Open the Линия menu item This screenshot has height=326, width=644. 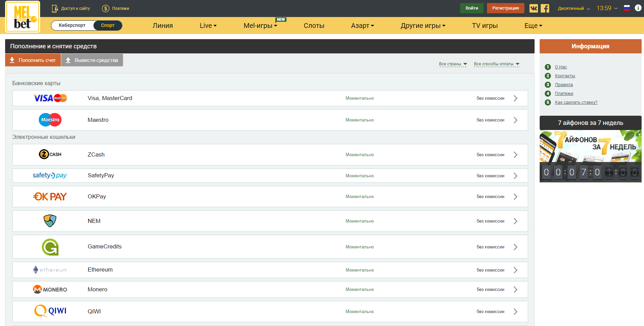[x=162, y=26]
